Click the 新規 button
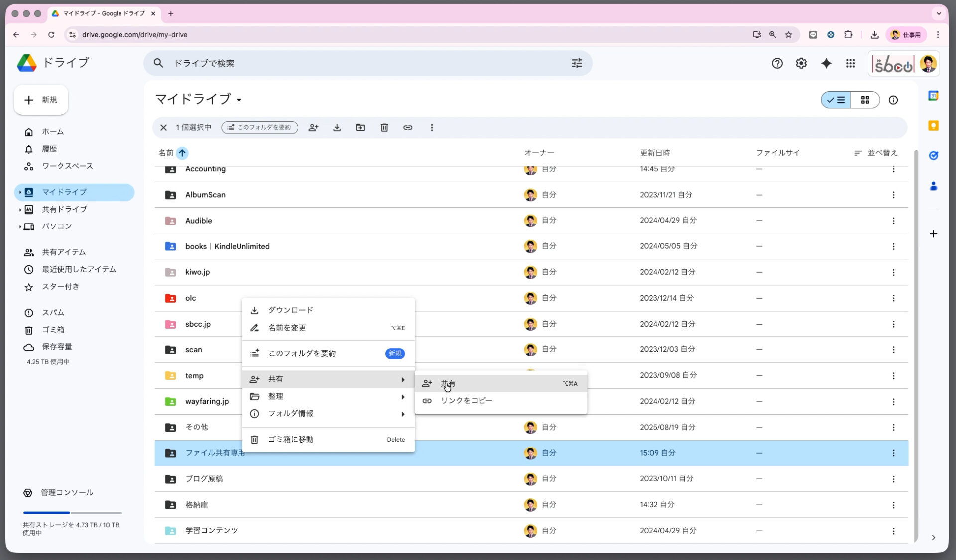Viewport: 956px width, 560px height. coord(41,100)
